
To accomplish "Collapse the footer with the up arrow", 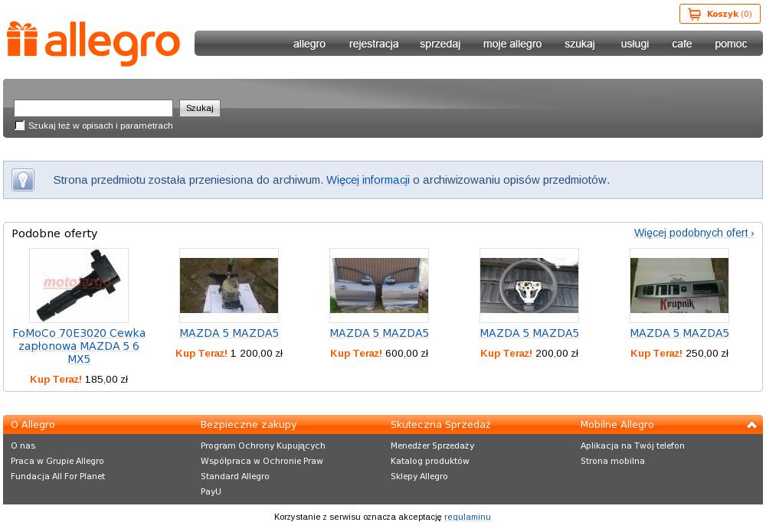I will [752, 425].
